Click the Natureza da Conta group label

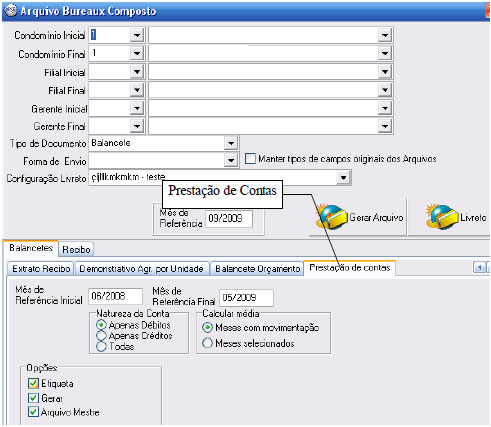click(133, 313)
